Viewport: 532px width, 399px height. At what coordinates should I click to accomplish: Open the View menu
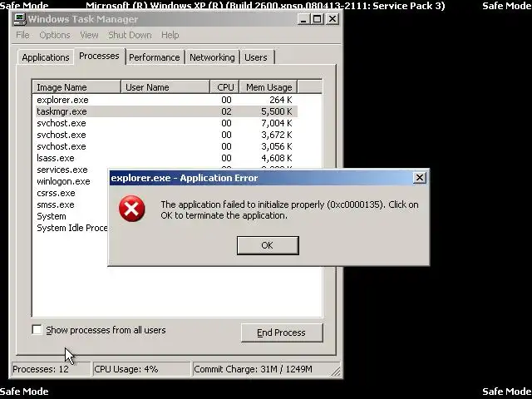[x=89, y=35]
